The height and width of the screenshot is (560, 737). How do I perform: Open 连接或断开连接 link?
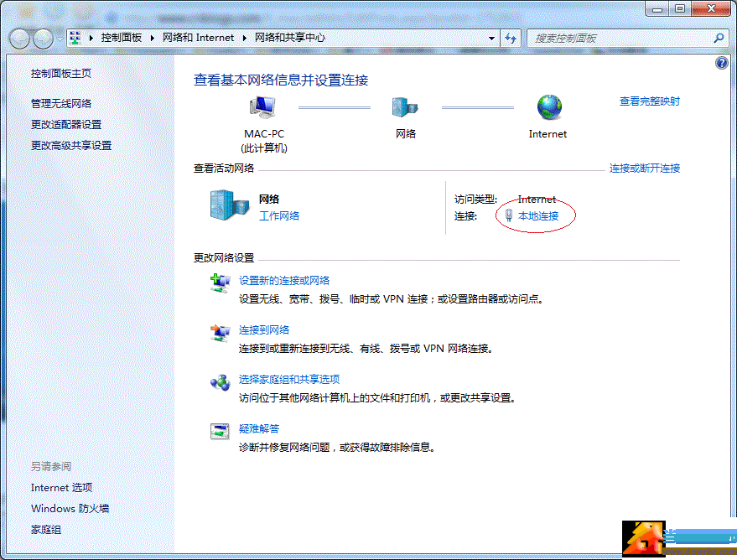(645, 169)
